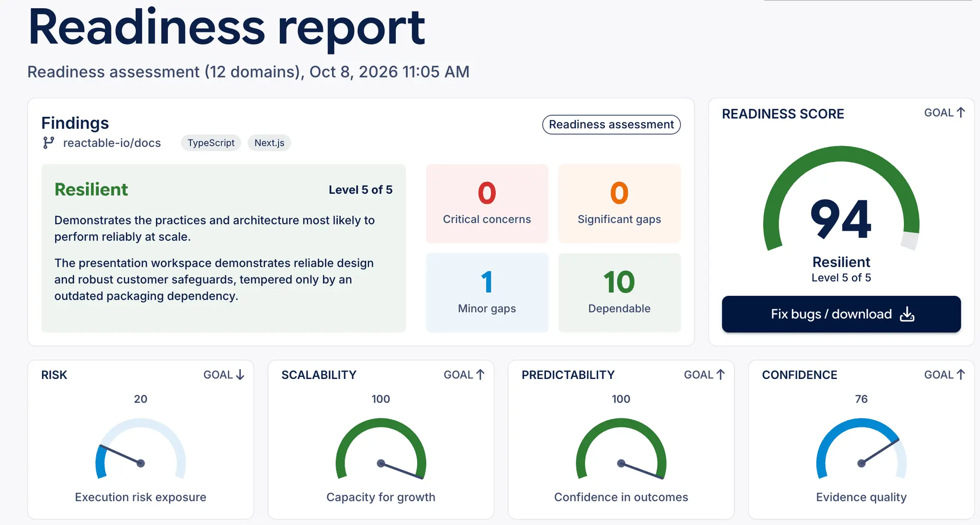Viewport: 980px width, 525px height.
Task: Click Capacity for growth label
Action: point(381,497)
